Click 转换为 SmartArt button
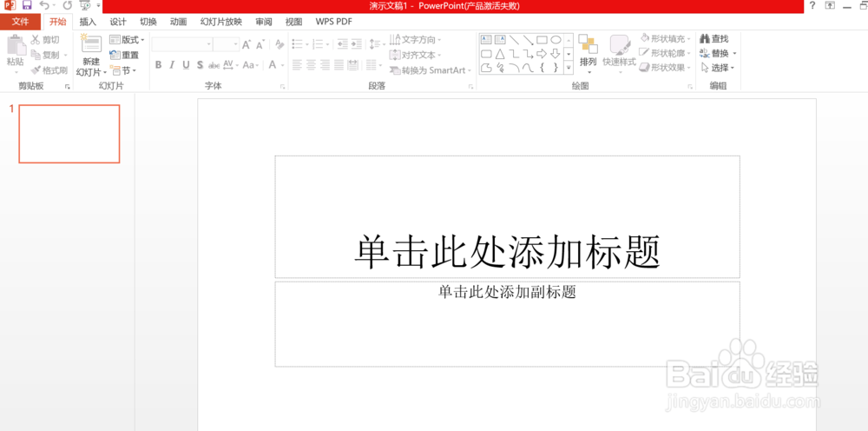 point(431,70)
